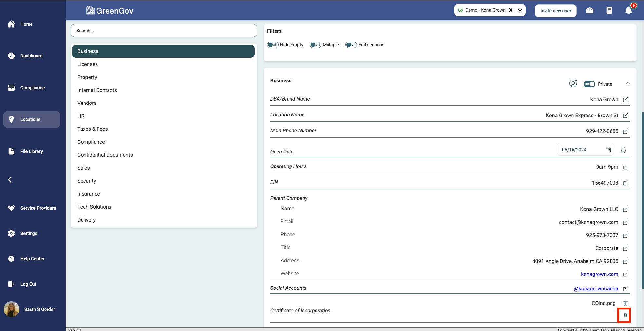The height and width of the screenshot is (331, 644).
Task: Select the Property category
Action: coord(163,77)
